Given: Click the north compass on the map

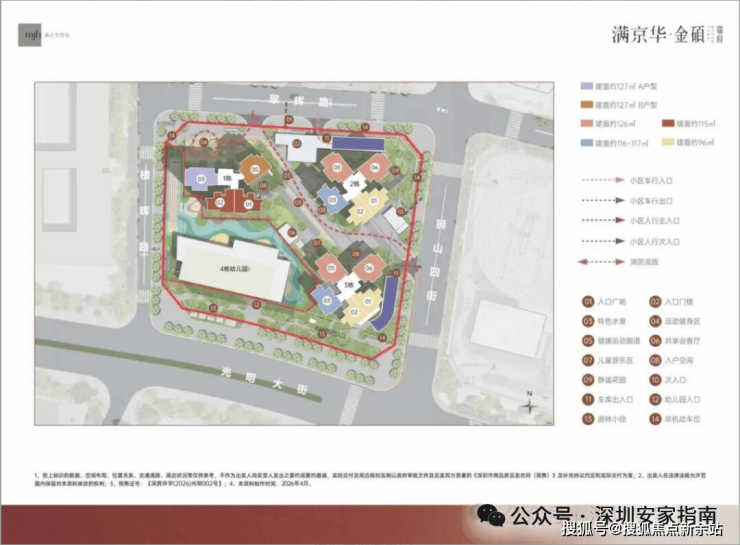Looking at the screenshot, I should (530, 403).
